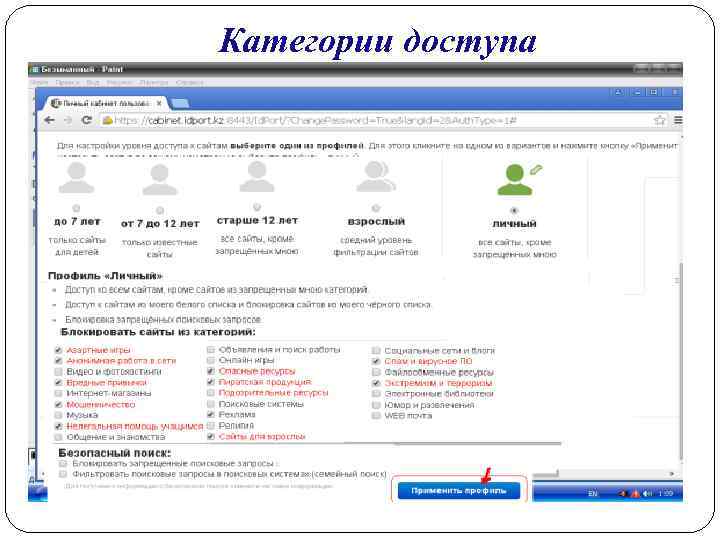Enable Фильтровать поисковые запросы family search
Image resolution: width=720 pixels, height=540 pixels.
(63, 473)
